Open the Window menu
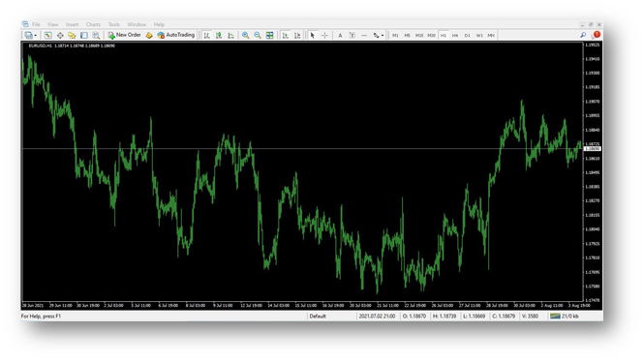Screen dimensions: 644x362 (x=137, y=24)
